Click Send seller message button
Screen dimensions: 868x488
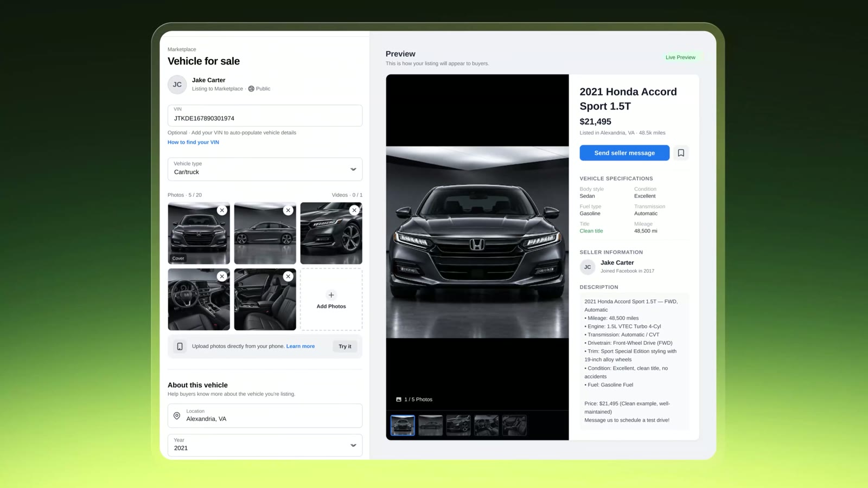pos(624,153)
